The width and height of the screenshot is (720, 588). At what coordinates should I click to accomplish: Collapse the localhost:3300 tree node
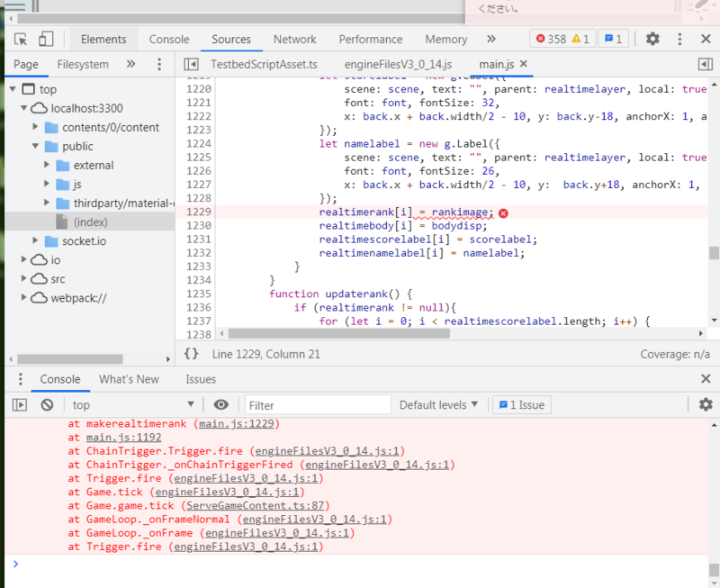(23, 108)
